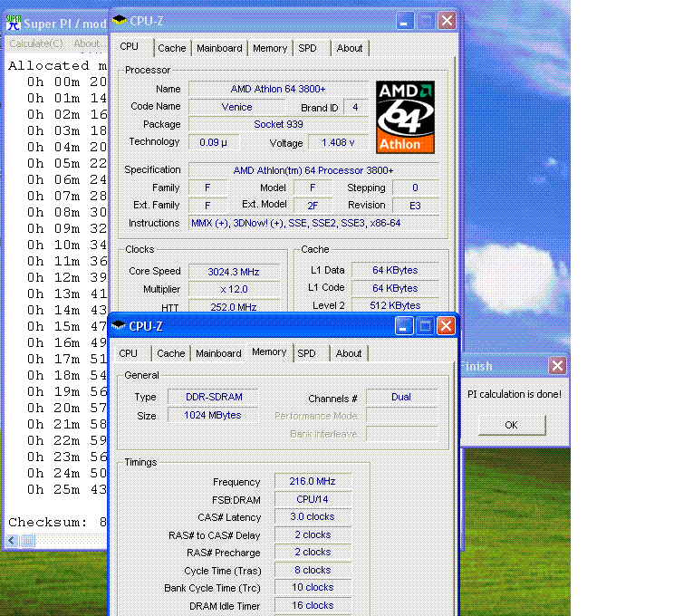Open the SPD tab in the upper CPU-Z window

point(308,48)
